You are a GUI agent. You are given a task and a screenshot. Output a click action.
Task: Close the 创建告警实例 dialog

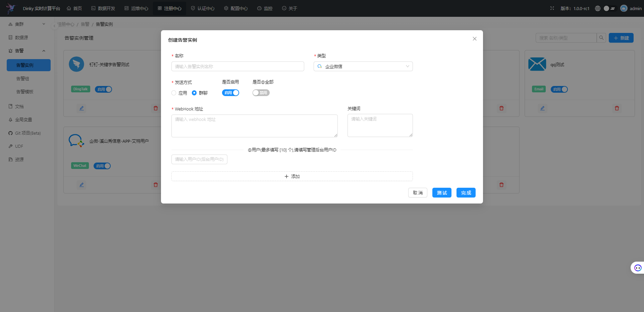click(x=475, y=39)
